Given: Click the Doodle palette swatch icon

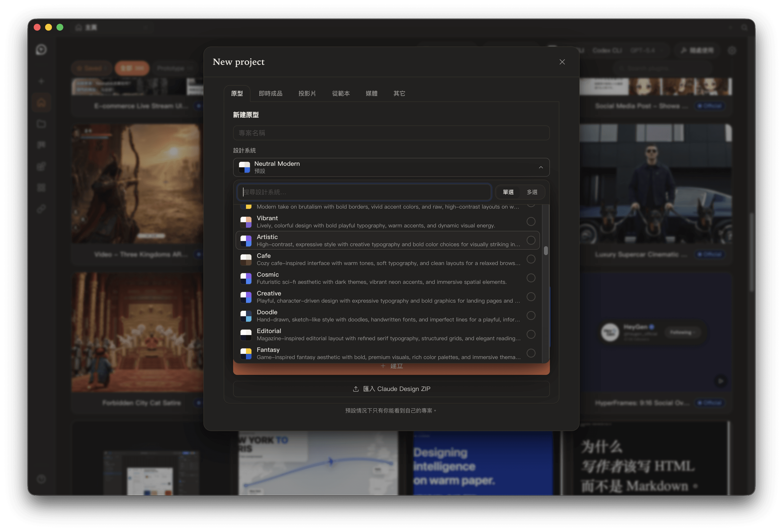Looking at the screenshot, I should [x=246, y=316].
